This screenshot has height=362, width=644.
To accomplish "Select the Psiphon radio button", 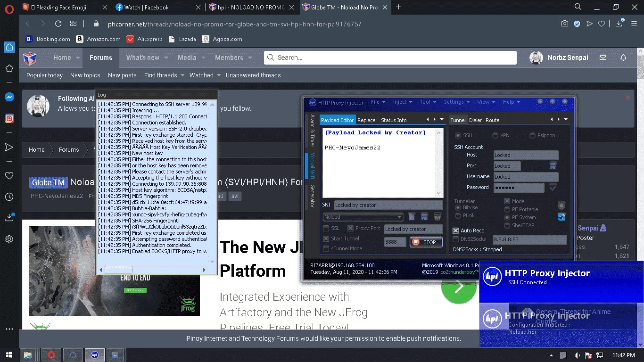I will coord(533,135).
